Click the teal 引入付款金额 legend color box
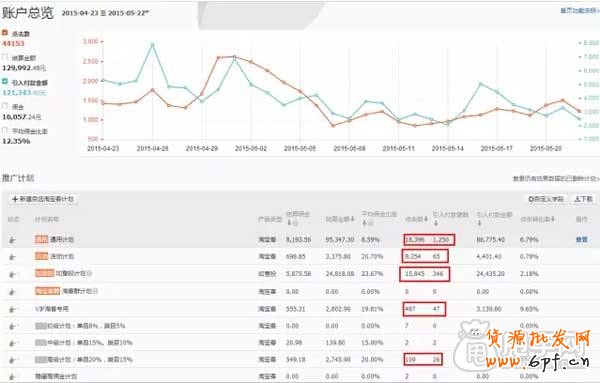 5,81
